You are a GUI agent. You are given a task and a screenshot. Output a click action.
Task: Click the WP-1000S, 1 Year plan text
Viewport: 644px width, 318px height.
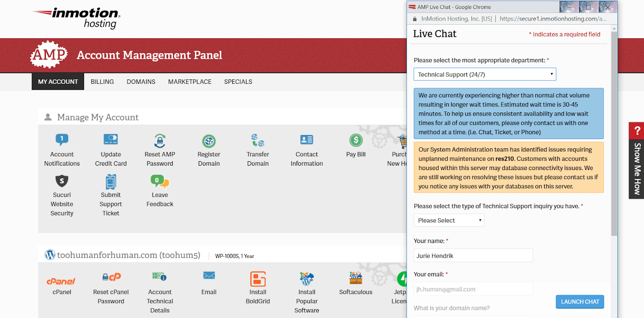tap(235, 256)
